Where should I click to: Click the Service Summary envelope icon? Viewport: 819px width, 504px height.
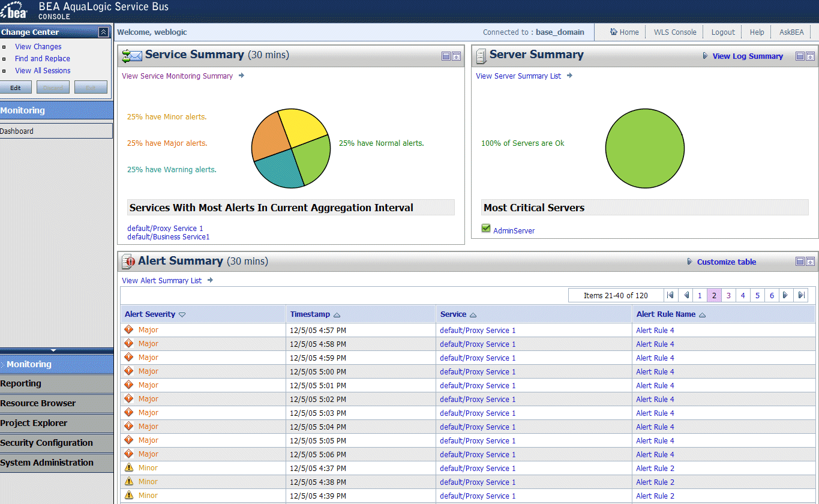tap(131, 56)
